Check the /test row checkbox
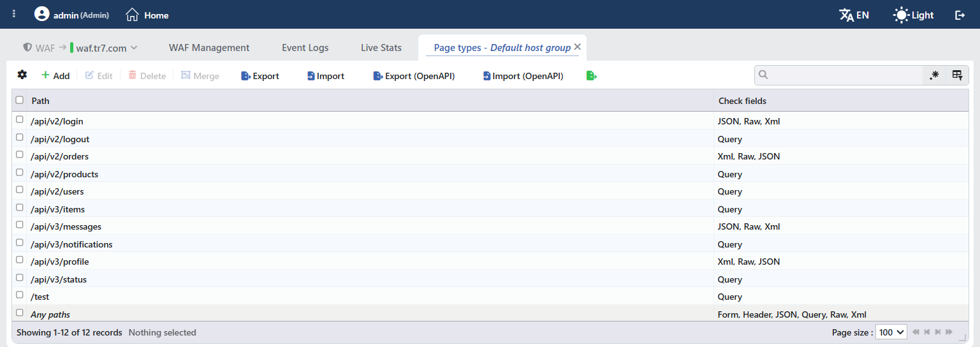 [20, 295]
